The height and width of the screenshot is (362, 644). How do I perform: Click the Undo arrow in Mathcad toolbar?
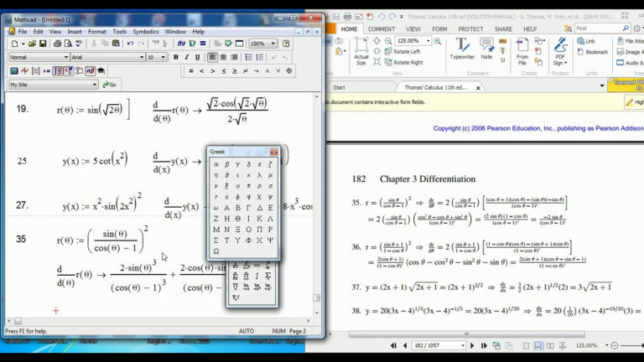click(x=130, y=44)
